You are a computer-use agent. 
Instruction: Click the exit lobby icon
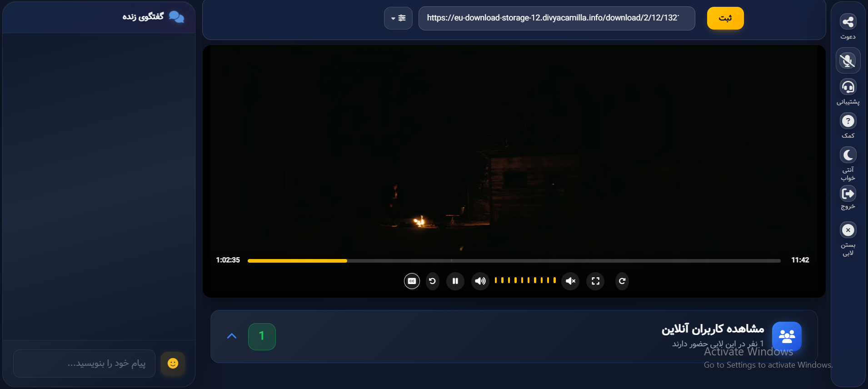[848, 194]
